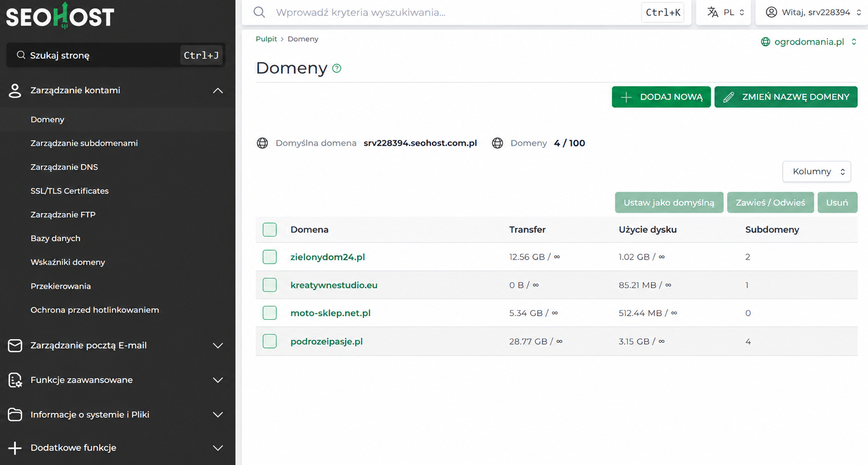Expand the Funkcje zaawansowane section
The height and width of the screenshot is (465, 868).
(x=218, y=380)
